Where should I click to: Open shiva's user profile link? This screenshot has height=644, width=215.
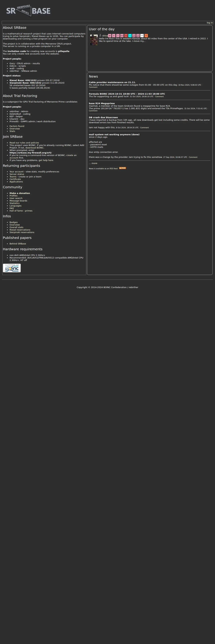[x=105, y=36]
